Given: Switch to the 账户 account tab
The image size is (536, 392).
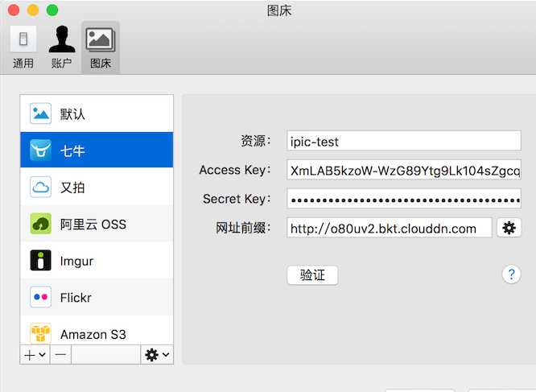Looking at the screenshot, I should click(x=61, y=47).
